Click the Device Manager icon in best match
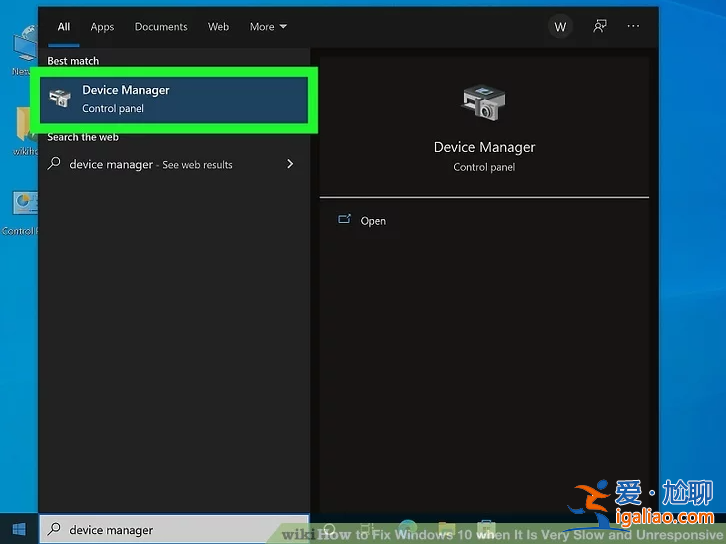The width and height of the screenshot is (726, 544). point(60,98)
